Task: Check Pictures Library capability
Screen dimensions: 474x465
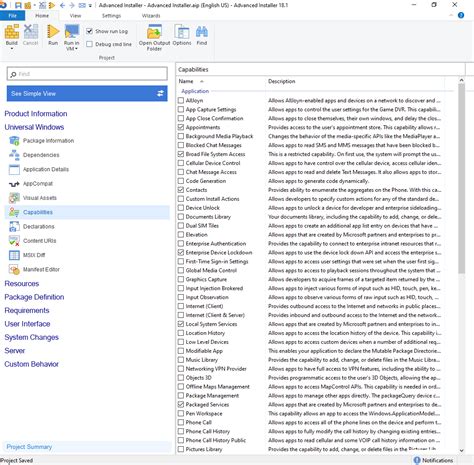Action: 181,449
